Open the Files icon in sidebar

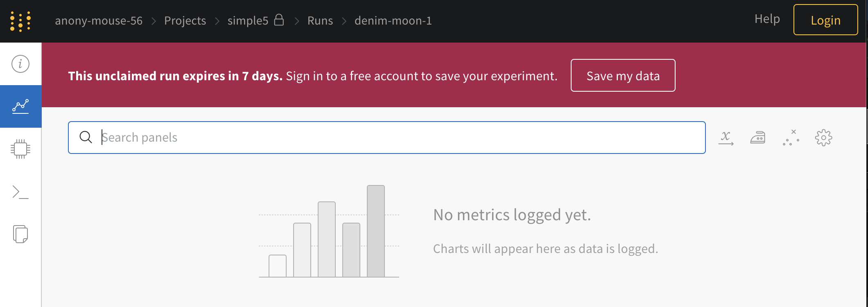click(x=20, y=234)
